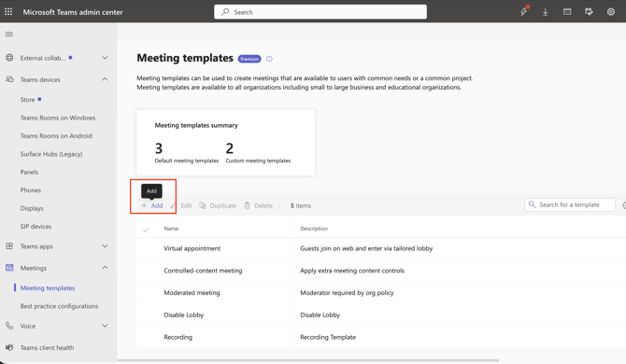Click 'Moderator required by org policy' cell
The height and width of the screenshot is (364, 626).
347,293
